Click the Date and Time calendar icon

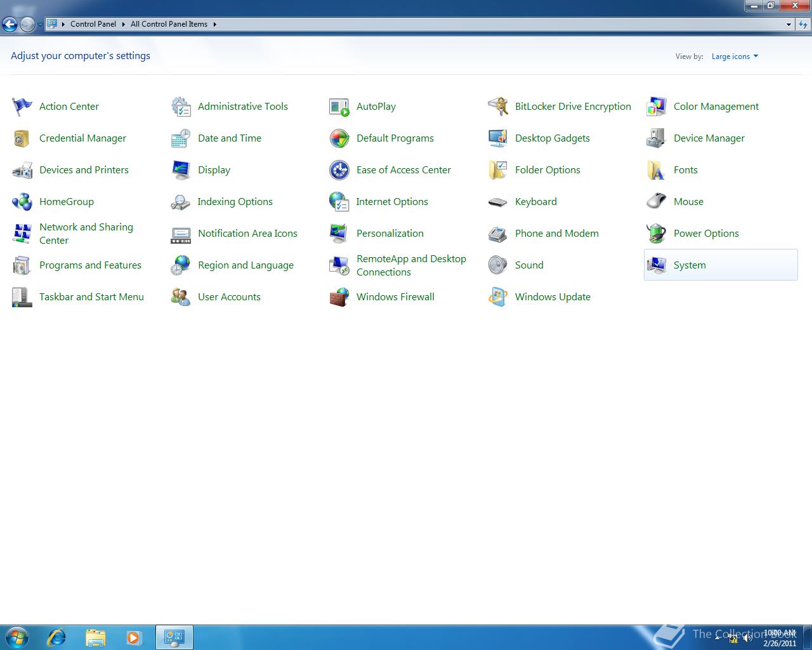(x=181, y=138)
